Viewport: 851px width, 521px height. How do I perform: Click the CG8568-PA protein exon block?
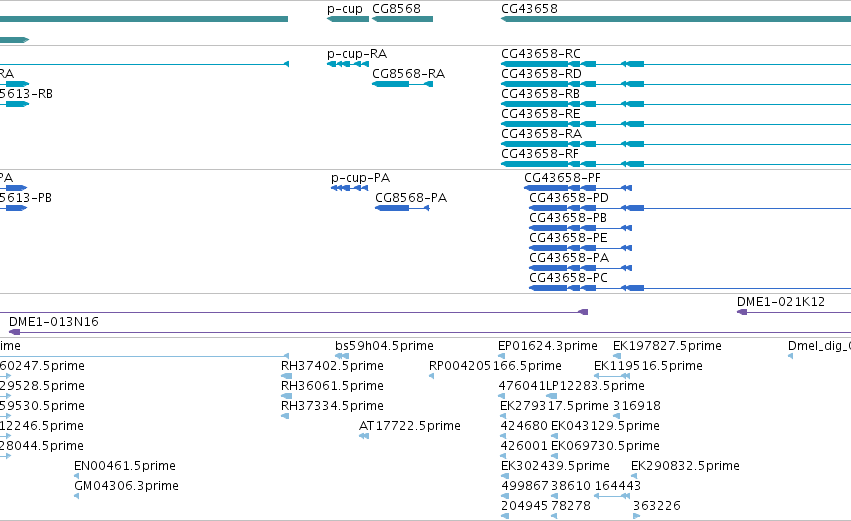coord(392,208)
